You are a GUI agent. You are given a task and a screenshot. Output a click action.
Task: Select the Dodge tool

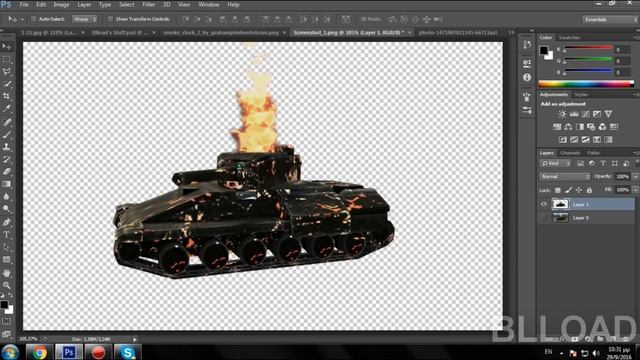7,209
